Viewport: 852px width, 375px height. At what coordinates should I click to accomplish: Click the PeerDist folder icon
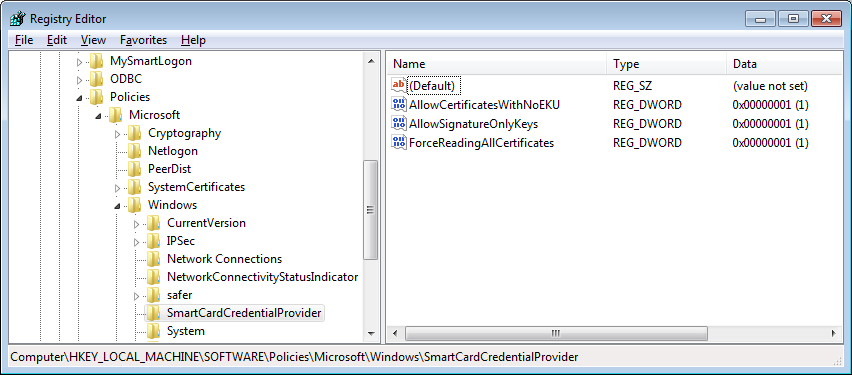134,168
